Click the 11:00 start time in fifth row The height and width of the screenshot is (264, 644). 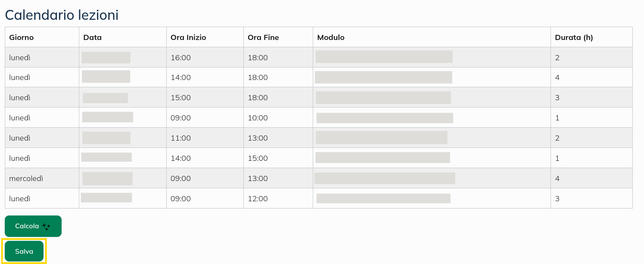coord(180,138)
